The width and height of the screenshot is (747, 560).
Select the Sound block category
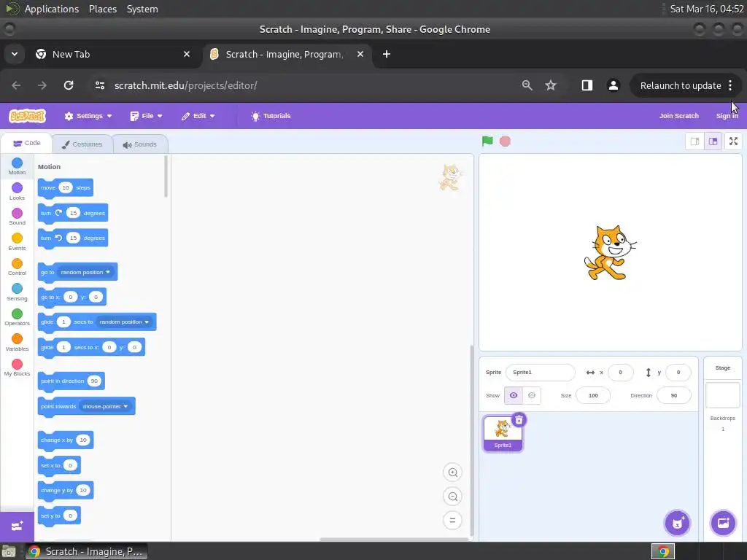coord(18,217)
